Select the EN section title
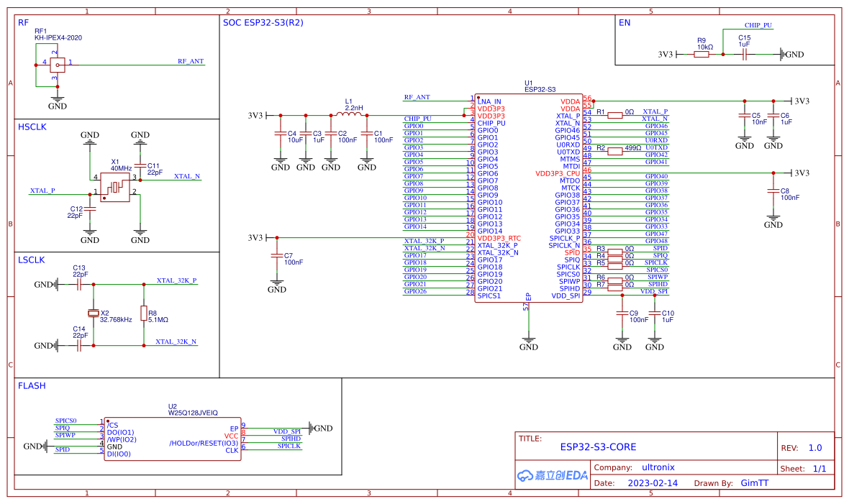 click(625, 23)
